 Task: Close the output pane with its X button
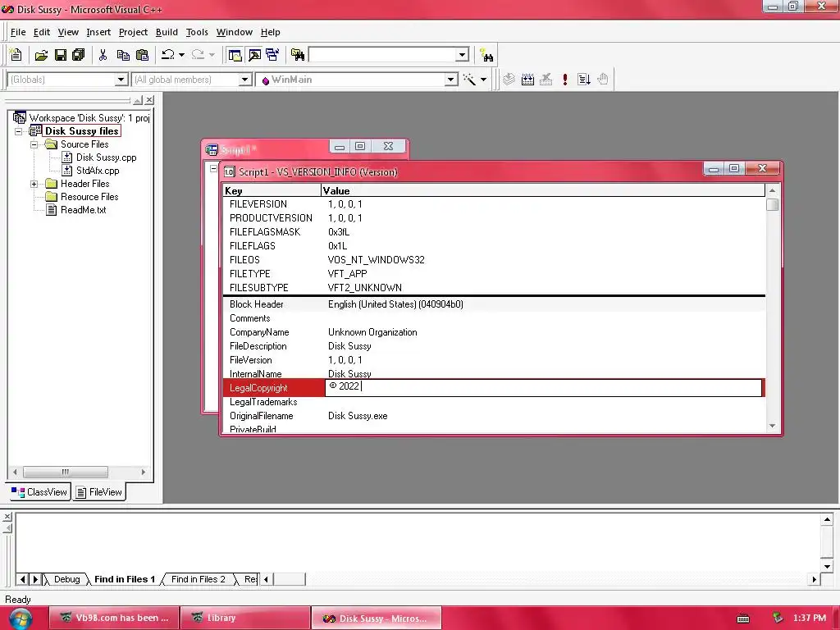[7, 517]
